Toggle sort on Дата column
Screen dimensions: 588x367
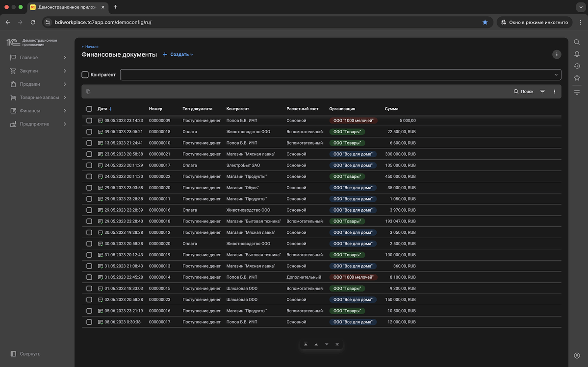point(104,109)
